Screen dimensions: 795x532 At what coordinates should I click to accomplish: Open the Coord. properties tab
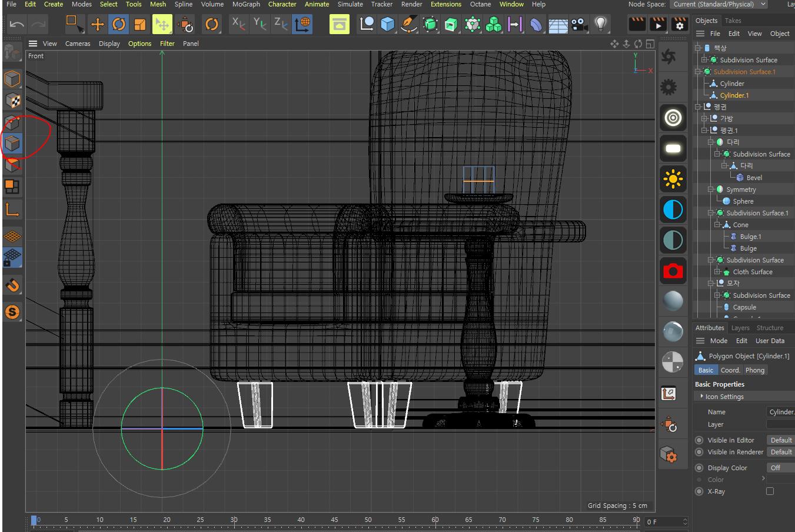[x=730, y=370]
